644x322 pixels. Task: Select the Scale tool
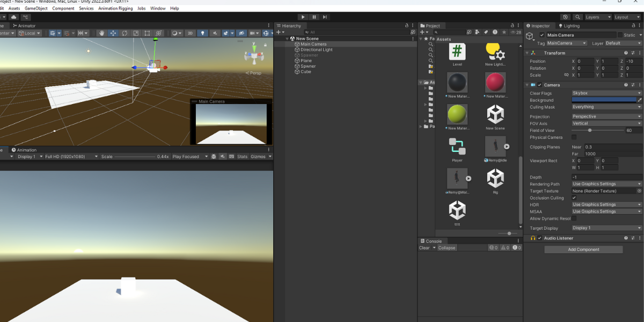point(136,33)
